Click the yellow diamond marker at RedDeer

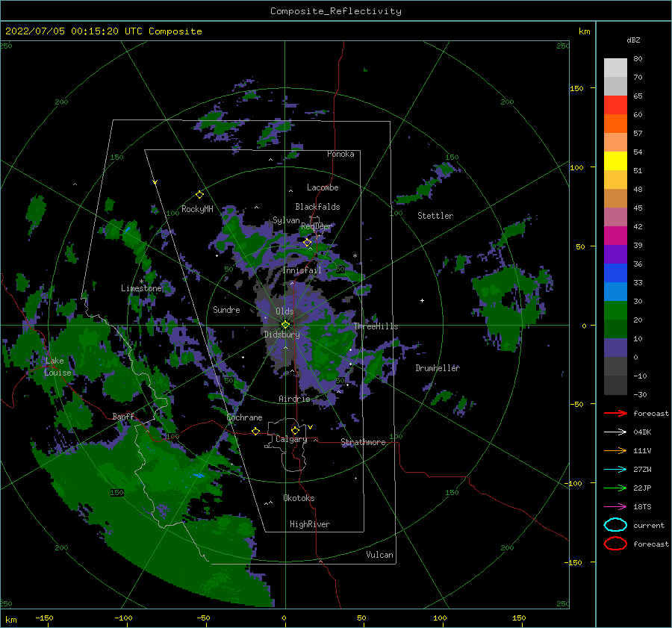(x=307, y=243)
